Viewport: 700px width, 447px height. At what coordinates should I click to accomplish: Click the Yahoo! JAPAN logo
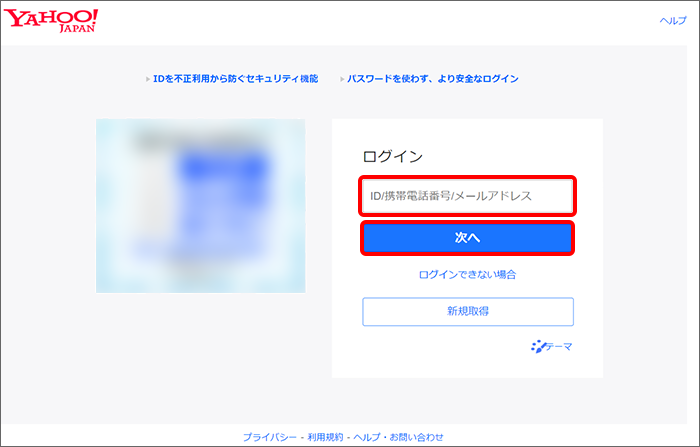click(51, 21)
